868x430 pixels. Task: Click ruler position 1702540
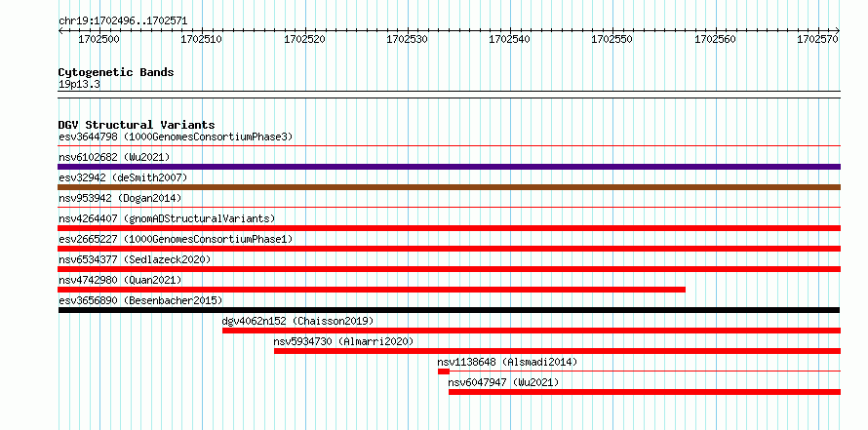[x=510, y=39]
